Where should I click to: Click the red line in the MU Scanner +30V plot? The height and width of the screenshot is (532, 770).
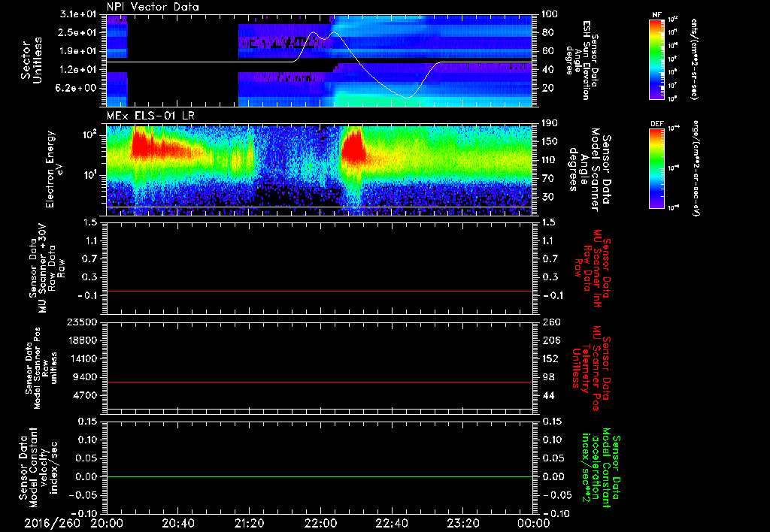click(320, 292)
